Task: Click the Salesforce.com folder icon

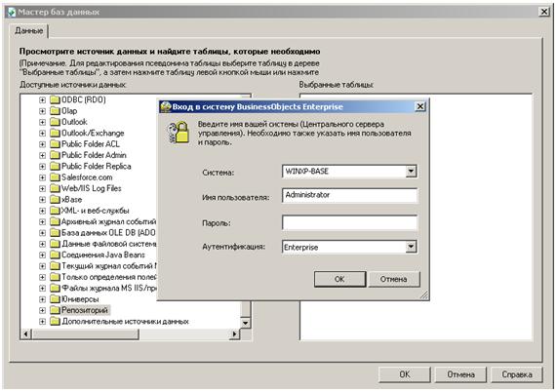Action: pos(55,176)
